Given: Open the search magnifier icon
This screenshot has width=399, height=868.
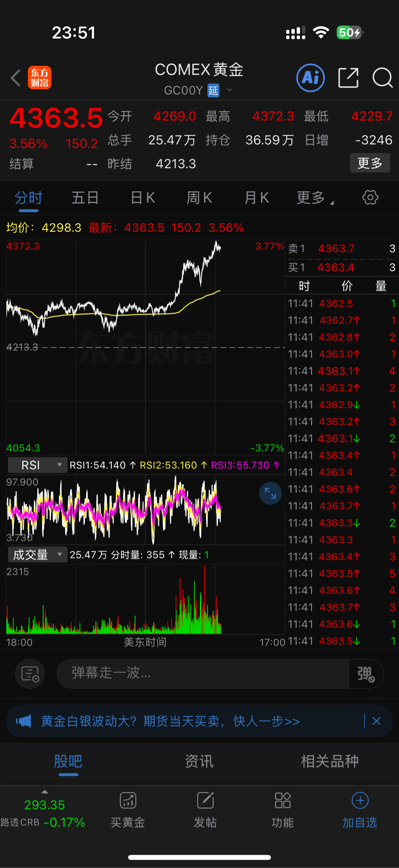Looking at the screenshot, I should click(382, 78).
